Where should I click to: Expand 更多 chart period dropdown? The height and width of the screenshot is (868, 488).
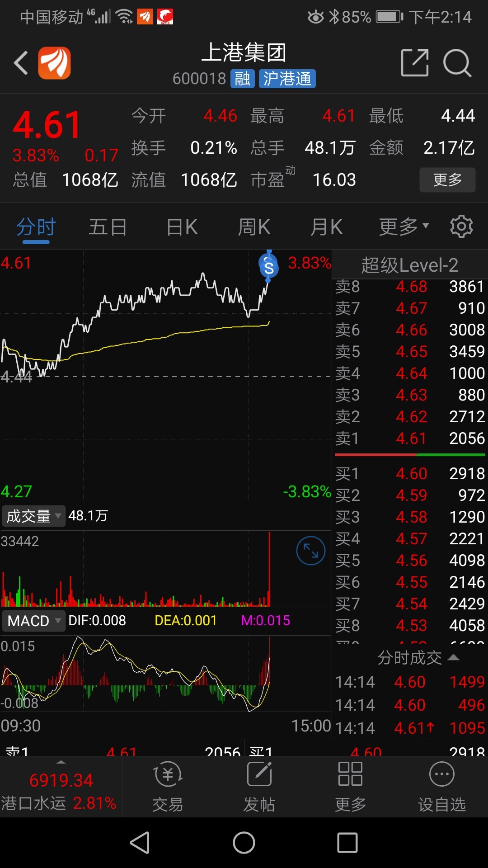pos(404,226)
